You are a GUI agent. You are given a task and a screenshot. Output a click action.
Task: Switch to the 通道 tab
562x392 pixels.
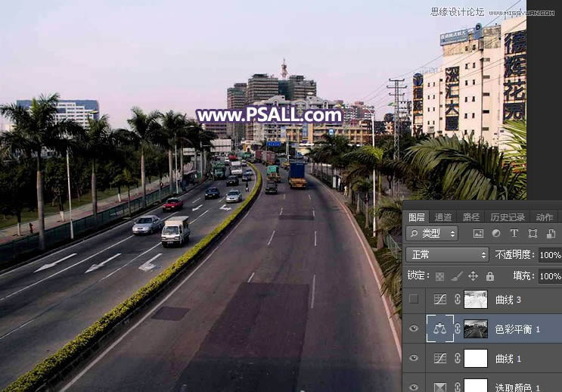[x=443, y=216]
